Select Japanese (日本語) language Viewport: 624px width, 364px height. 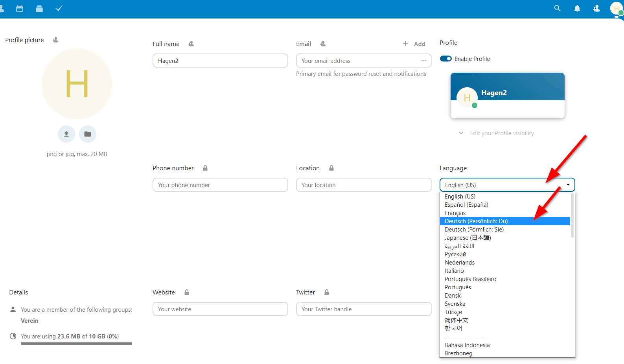click(505, 238)
